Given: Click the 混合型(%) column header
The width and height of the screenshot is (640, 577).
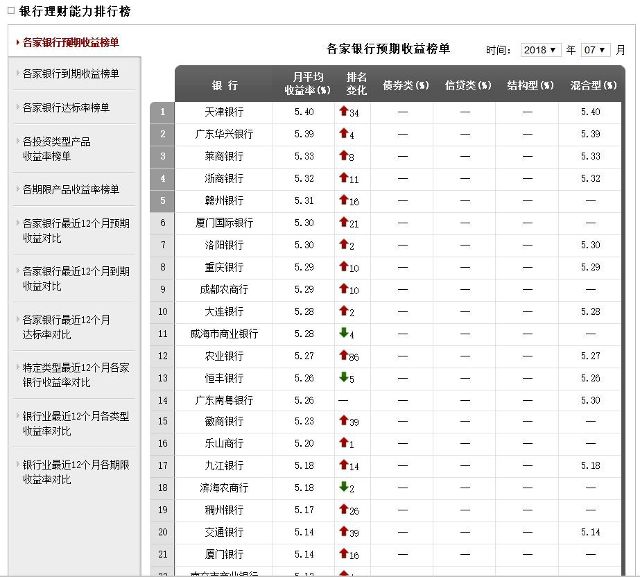Looking at the screenshot, I should 593,85.
